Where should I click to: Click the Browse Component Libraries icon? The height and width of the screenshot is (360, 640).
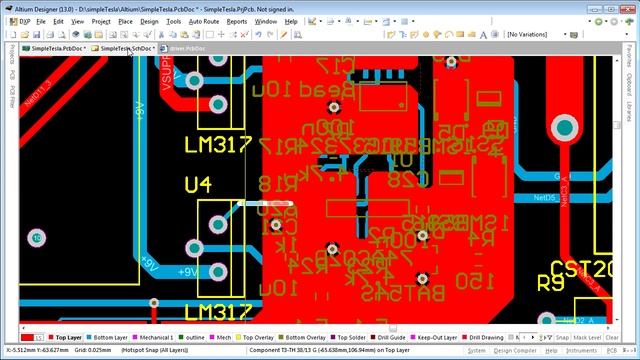pos(298,35)
